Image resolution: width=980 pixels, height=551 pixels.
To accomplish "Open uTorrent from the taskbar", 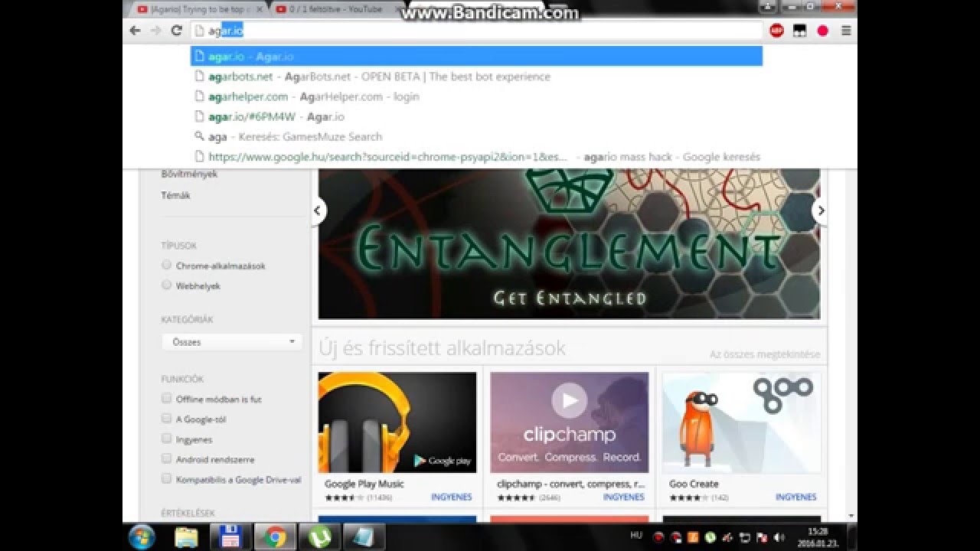I will coord(318,537).
